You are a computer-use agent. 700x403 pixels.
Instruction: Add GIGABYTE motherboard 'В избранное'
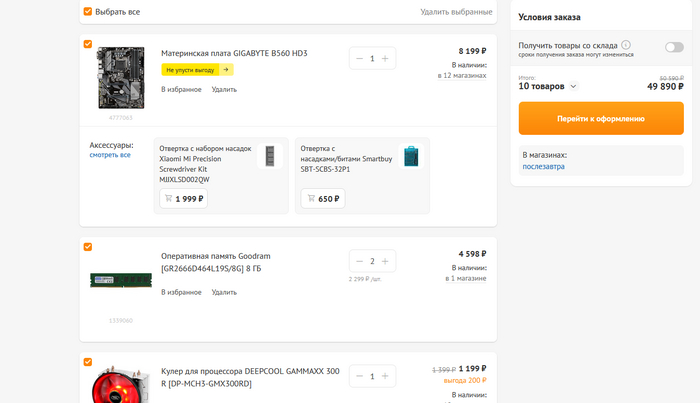pyautogui.click(x=181, y=89)
